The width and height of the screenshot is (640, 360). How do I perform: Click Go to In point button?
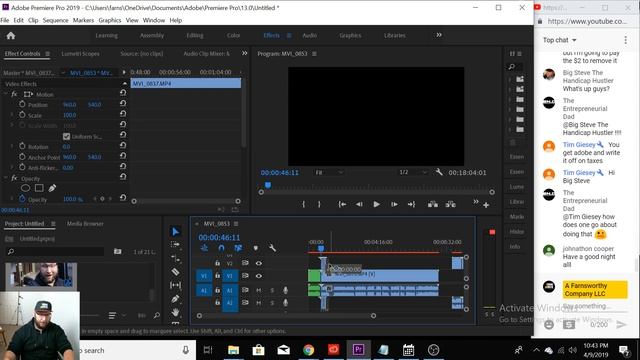(x=342, y=204)
